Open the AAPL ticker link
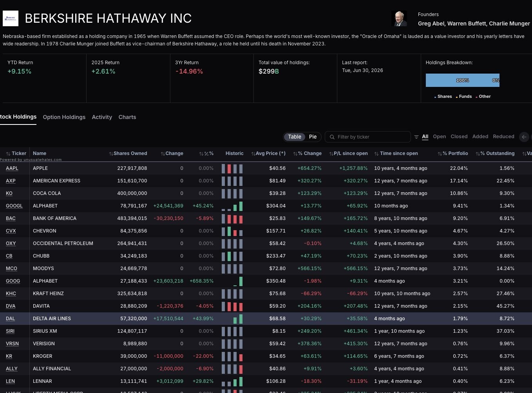Screen dimensions: 532x393 pos(12,168)
